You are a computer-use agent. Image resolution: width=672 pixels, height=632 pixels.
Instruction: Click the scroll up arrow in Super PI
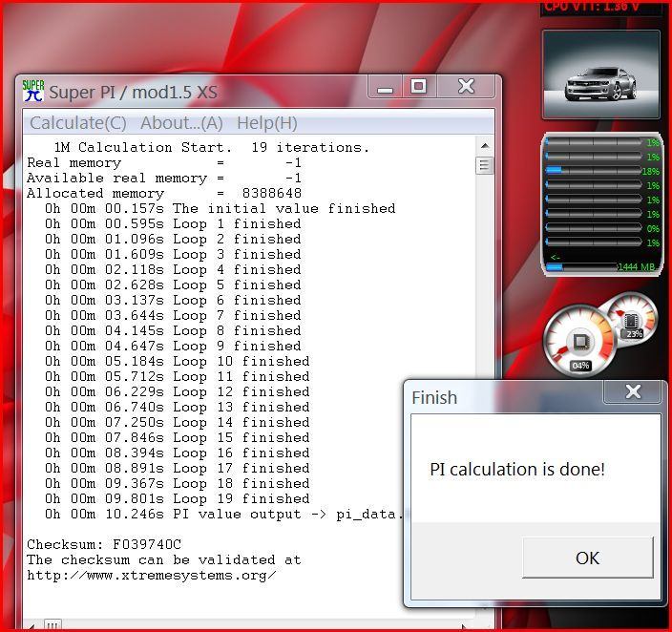[485, 146]
